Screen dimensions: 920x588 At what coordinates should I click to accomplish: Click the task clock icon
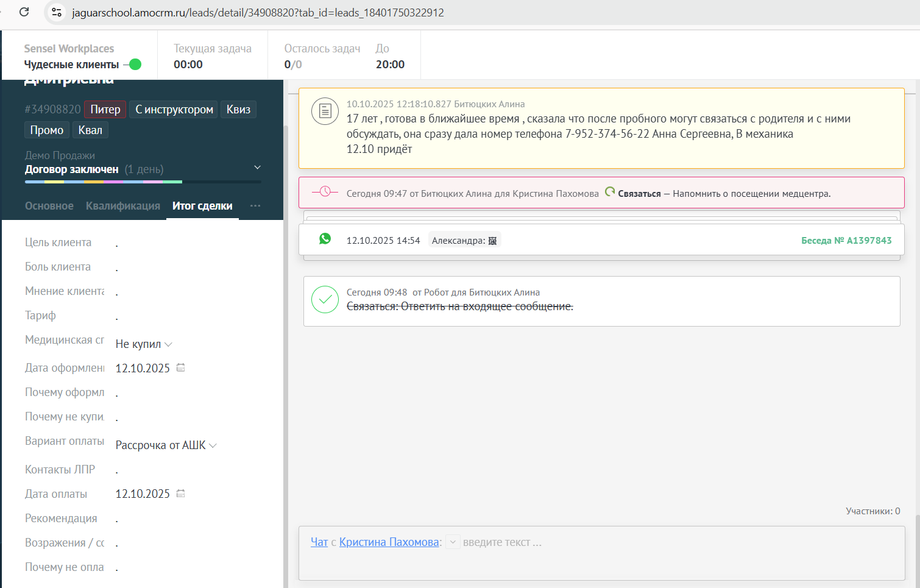click(325, 192)
